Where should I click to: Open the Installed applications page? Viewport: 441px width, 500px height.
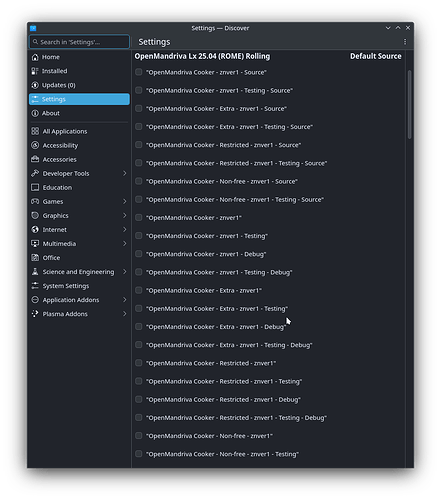79,71
